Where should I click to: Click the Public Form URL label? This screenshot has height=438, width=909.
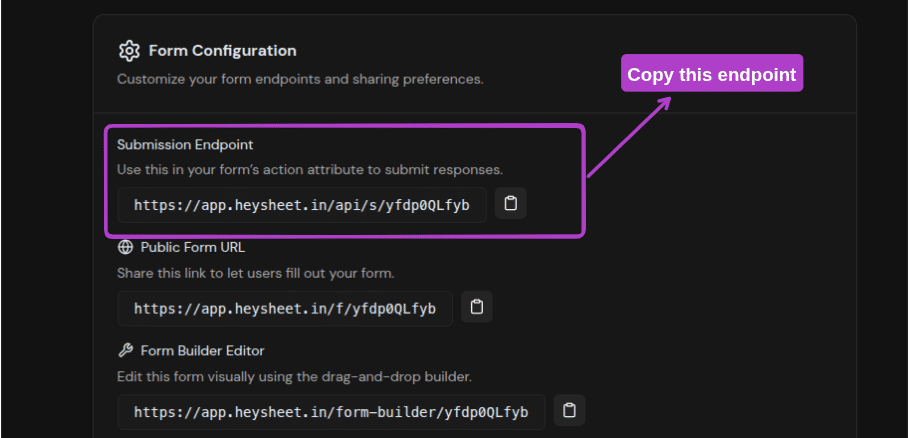click(193, 247)
